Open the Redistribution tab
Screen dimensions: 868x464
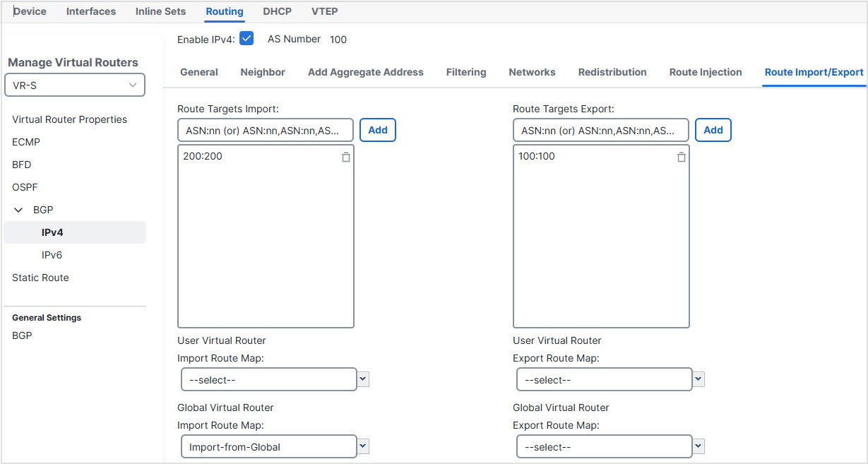(x=612, y=72)
